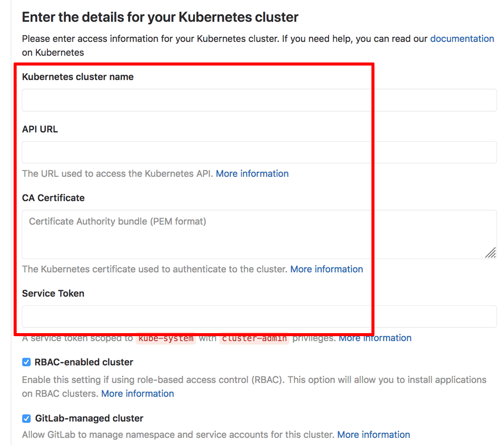
Task: Open More information about GitLab-managed clusters
Action: click(x=373, y=434)
